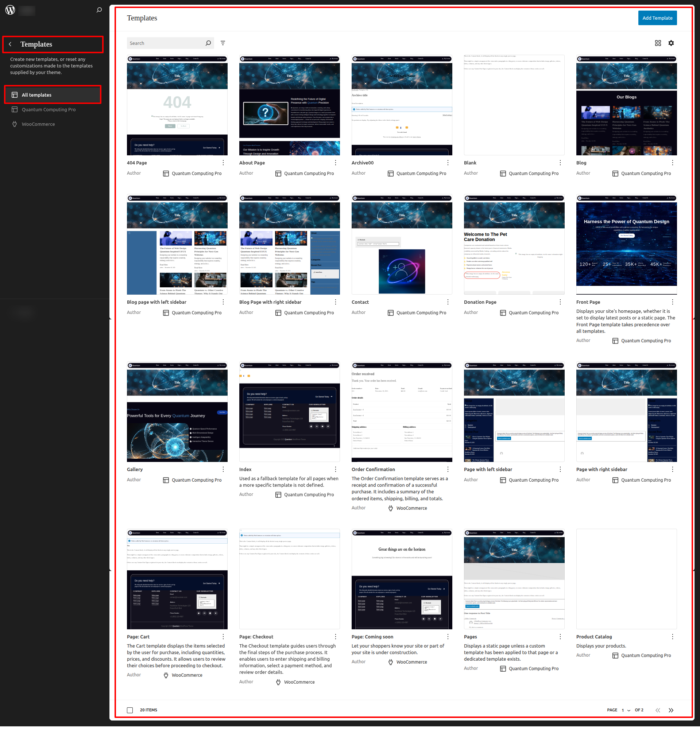
Task: Click the WordPress logo icon
Action: tap(10, 10)
